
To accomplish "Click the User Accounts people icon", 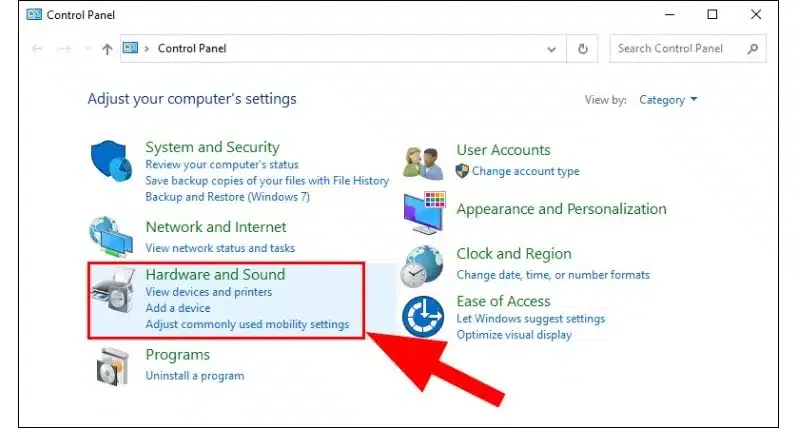I will click(423, 161).
